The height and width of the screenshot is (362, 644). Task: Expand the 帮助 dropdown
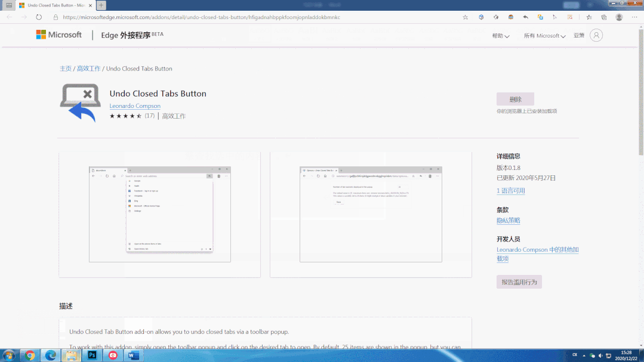[501, 36]
